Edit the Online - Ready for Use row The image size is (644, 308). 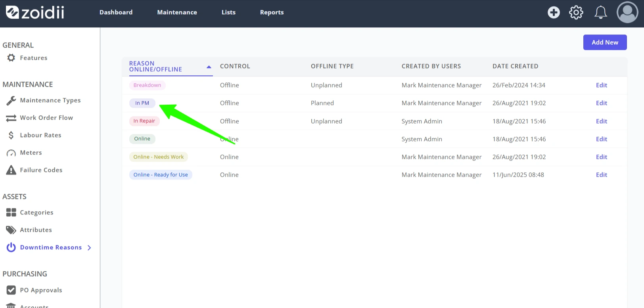tap(602, 175)
